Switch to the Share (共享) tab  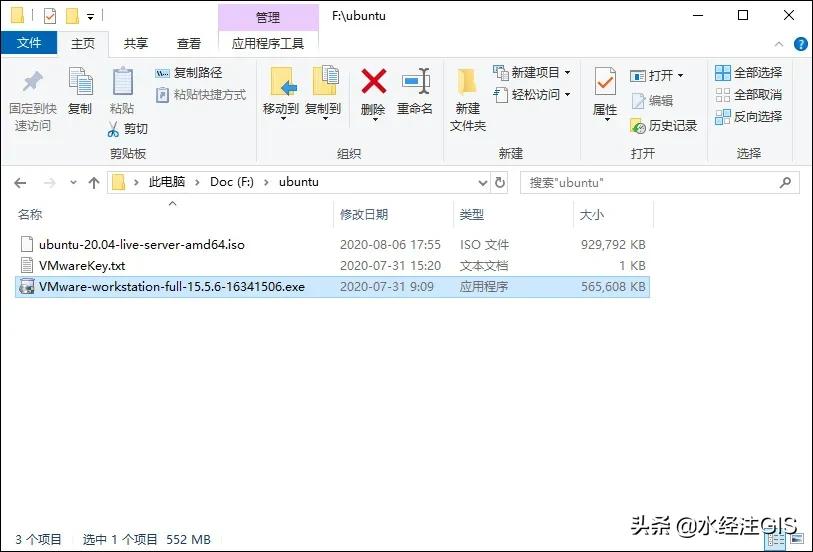coord(136,44)
